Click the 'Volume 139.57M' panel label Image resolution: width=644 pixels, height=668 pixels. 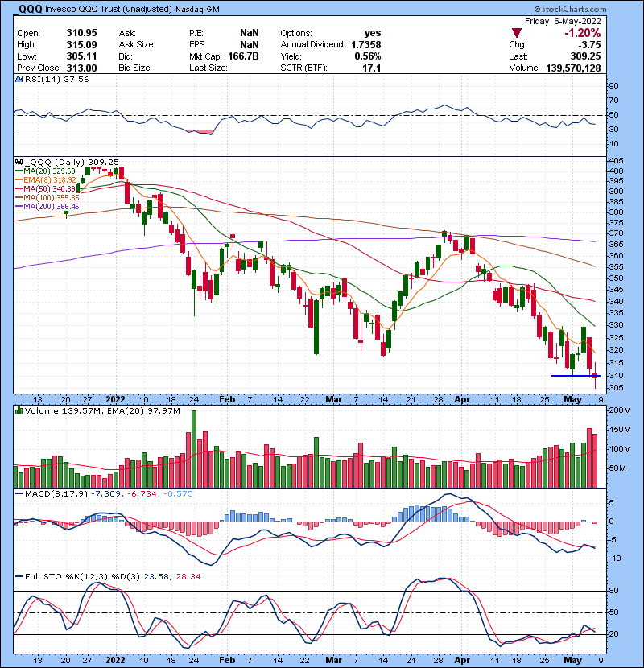63,410
